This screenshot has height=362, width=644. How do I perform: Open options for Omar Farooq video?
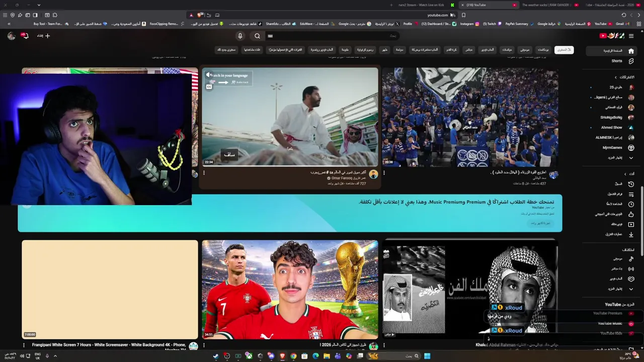(x=204, y=173)
